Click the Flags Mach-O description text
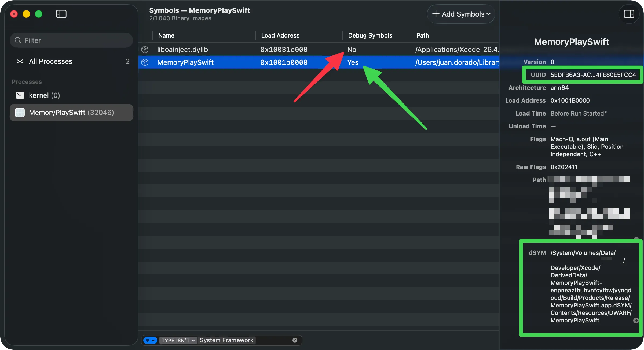The image size is (644, 350). [x=588, y=147]
